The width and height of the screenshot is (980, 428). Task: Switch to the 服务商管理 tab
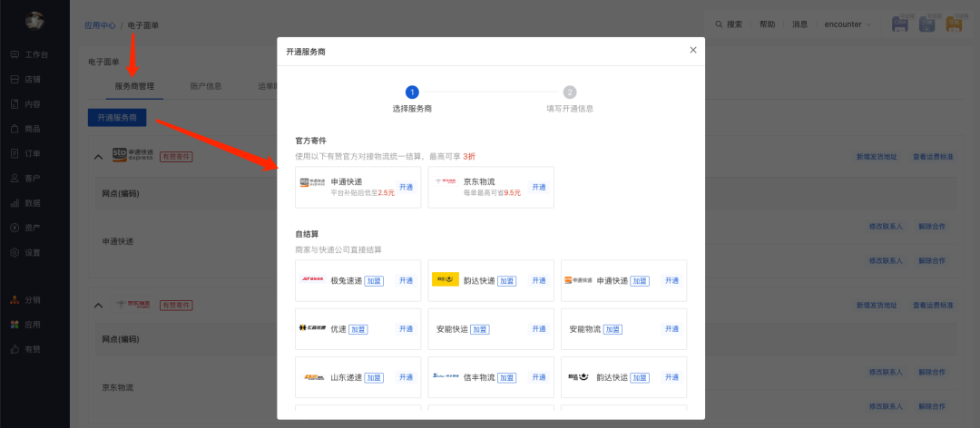tap(134, 86)
